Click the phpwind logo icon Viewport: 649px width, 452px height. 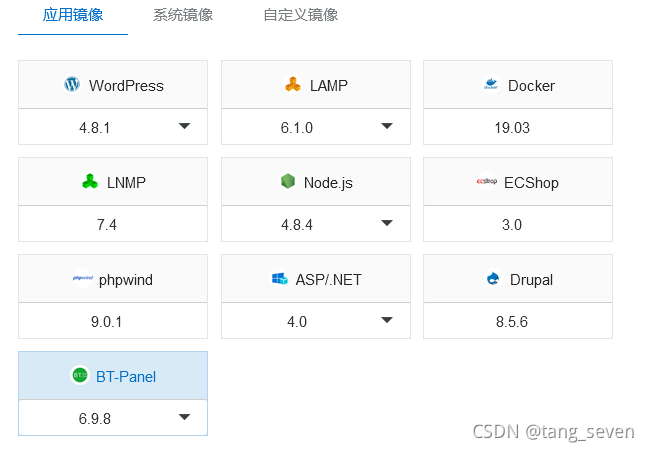click(x=83, y=278)
